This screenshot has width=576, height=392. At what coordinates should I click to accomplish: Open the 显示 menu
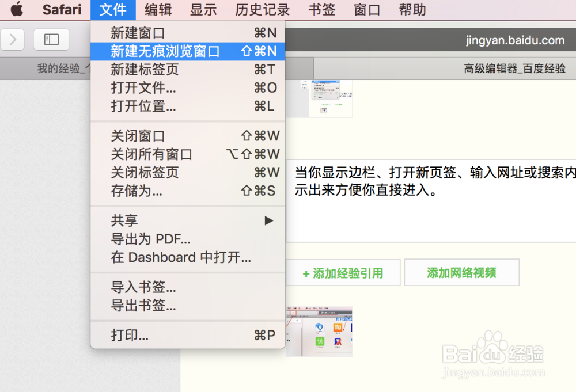click(203, 10)
